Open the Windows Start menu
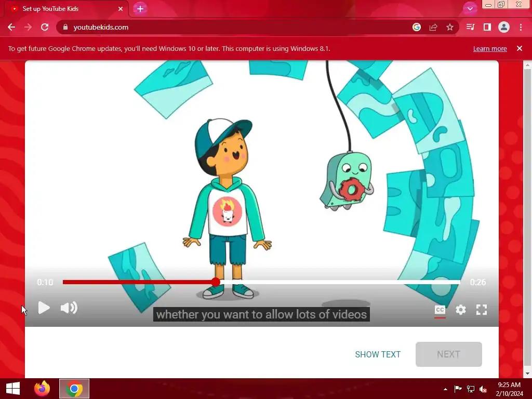The height and width of the screenshot is (399, 532). tap(13, 389)
